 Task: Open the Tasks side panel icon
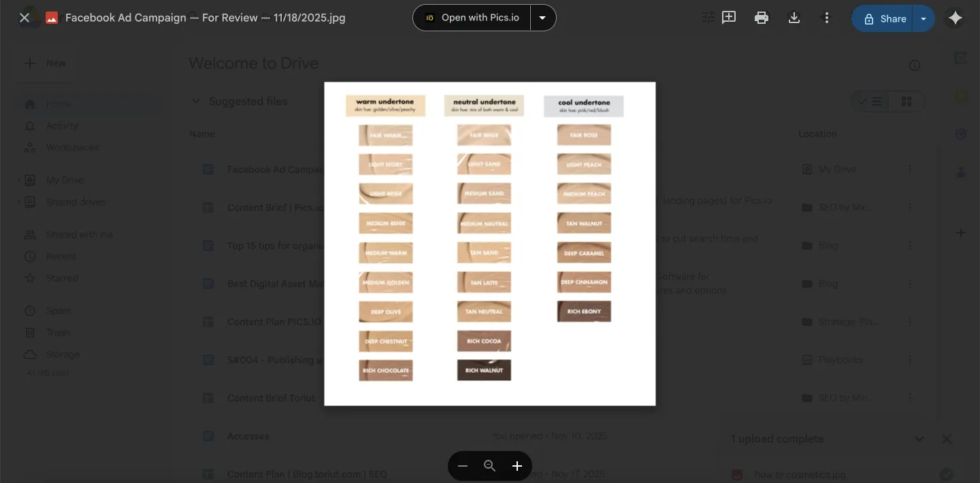pos(961,135)
